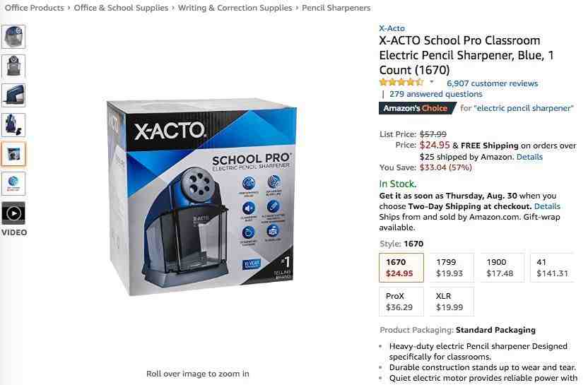Click the five-star rating icons

coord(401,82)
